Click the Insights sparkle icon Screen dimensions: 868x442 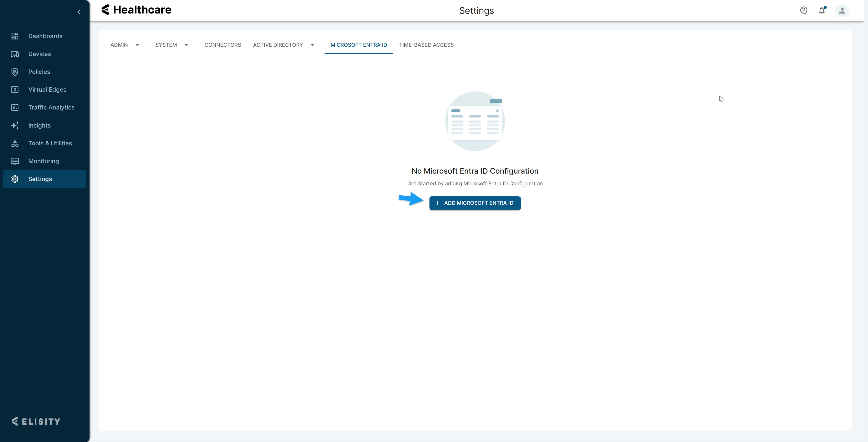click(15, 125)
